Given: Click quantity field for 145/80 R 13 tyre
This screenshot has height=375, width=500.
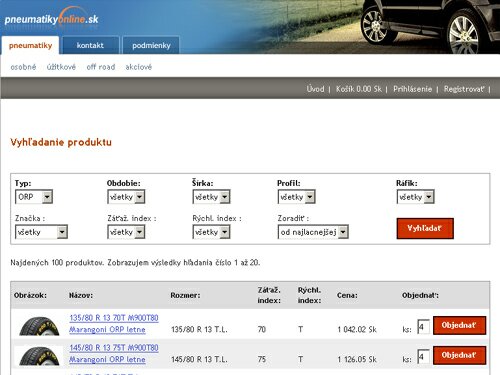Looking at the screenshot, I should [423, 356].
